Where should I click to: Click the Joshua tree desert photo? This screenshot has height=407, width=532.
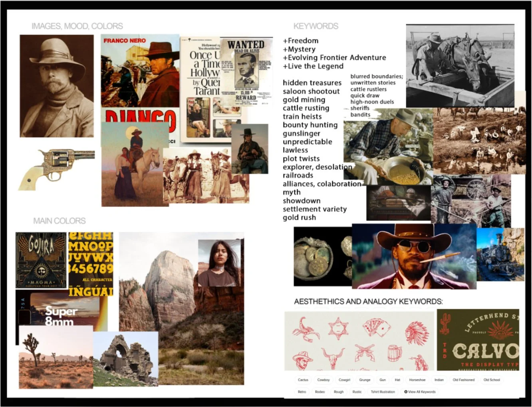pos(56,357)
